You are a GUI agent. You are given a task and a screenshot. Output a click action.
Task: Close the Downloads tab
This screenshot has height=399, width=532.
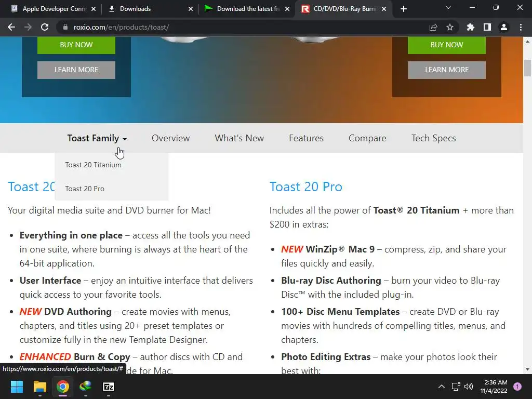(x=191, y=9)
